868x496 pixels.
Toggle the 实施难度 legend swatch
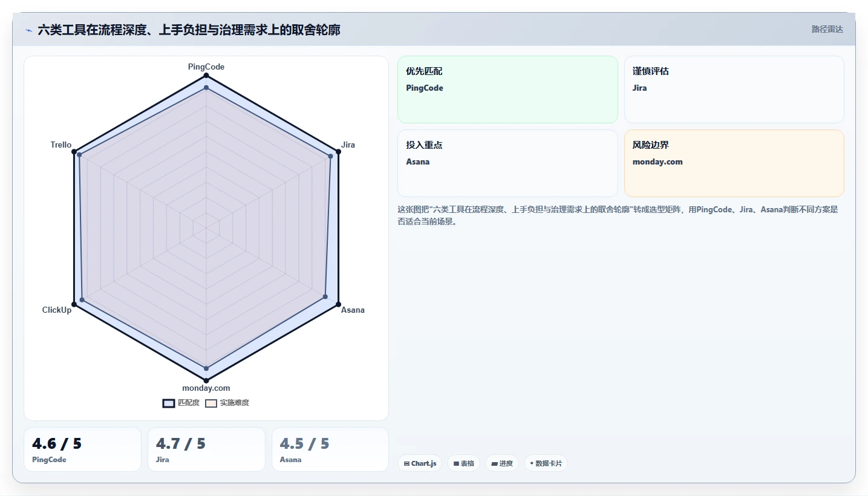[211, 403]
